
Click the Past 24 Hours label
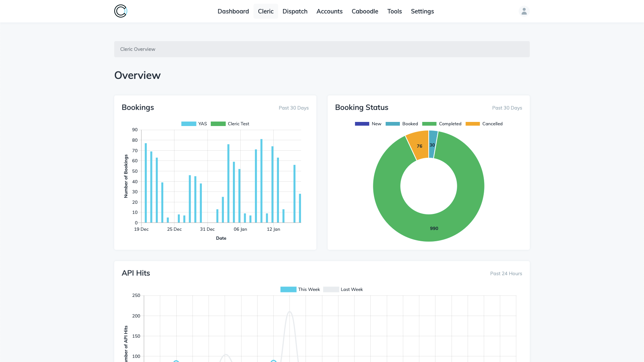506,273
